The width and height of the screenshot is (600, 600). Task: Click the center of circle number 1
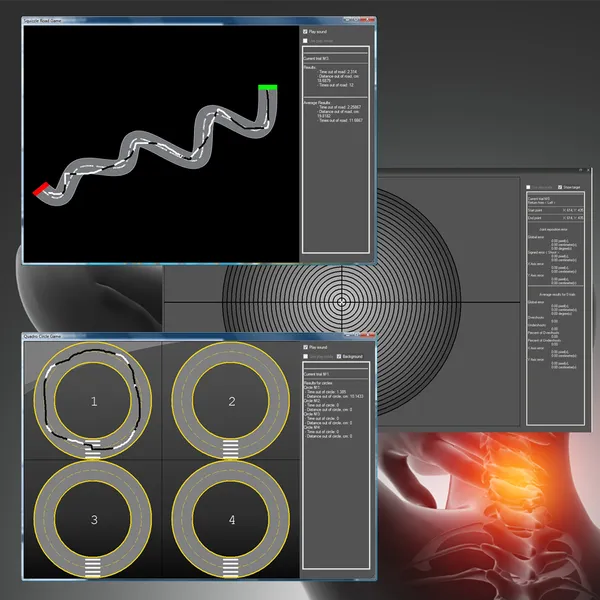point(93,401)
